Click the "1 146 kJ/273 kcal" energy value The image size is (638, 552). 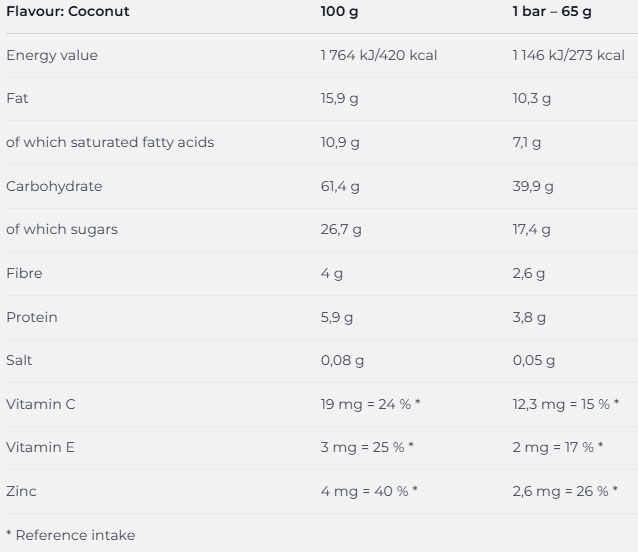point(568,55)
